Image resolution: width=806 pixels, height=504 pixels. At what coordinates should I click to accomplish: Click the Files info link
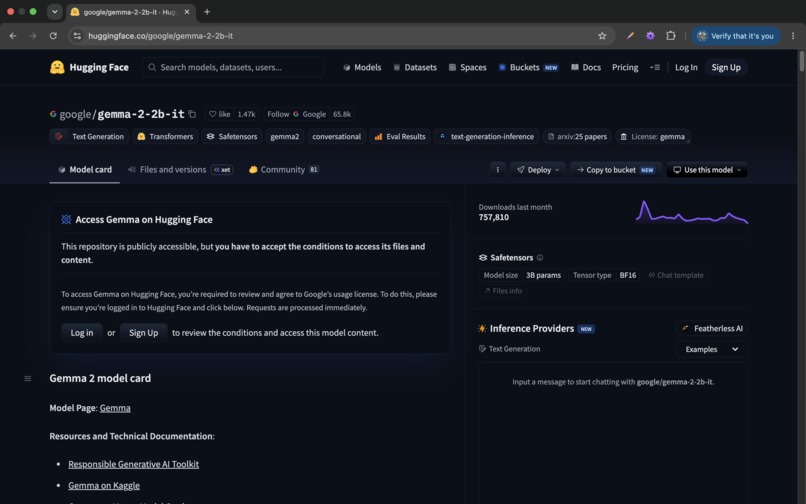503,291
